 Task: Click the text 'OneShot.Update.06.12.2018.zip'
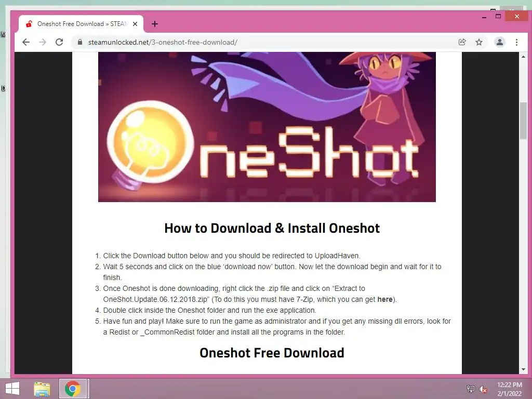155,299
